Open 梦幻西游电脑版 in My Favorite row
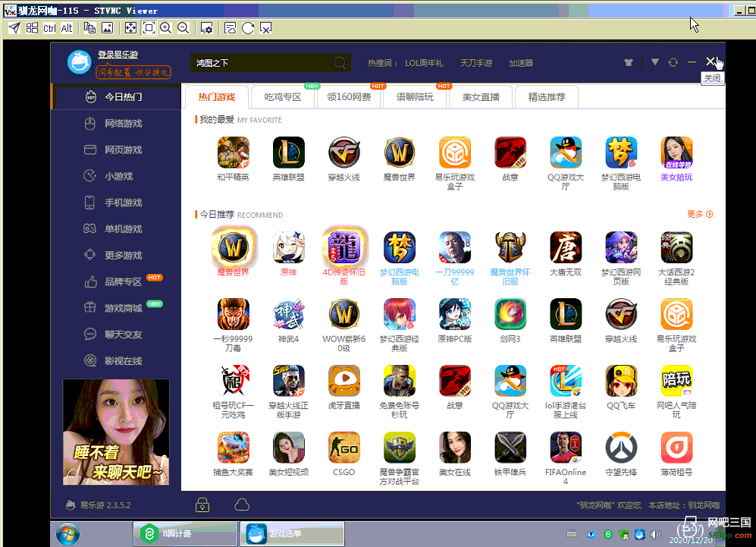This screenshot has height=547, width=756. coord(621,152)
